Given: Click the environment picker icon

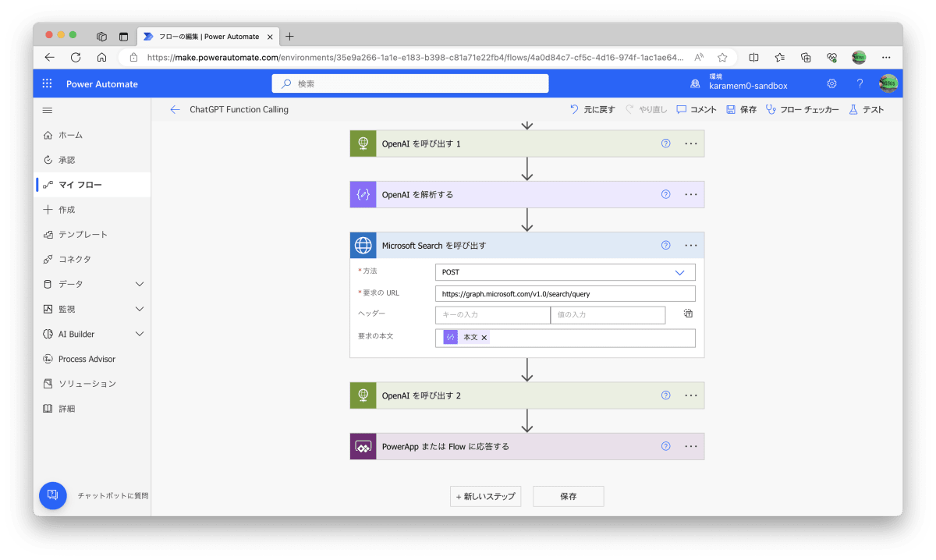Looking at the screenshot, I should click(695, 83).
